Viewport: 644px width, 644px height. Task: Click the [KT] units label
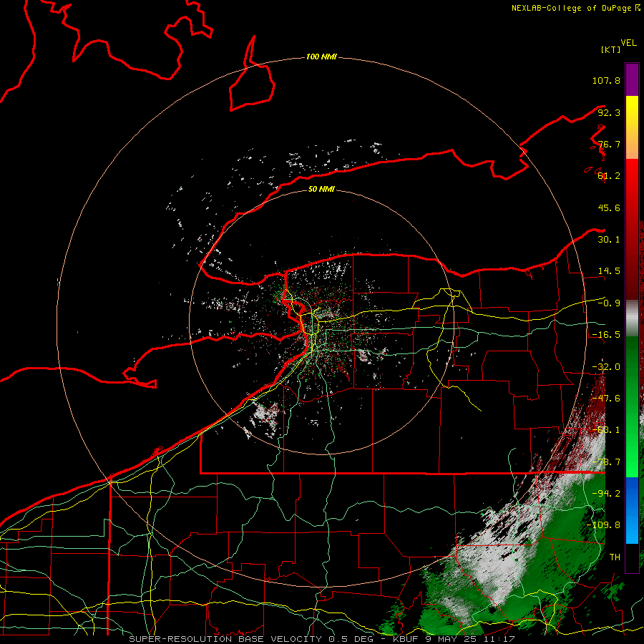click(611, 49)
